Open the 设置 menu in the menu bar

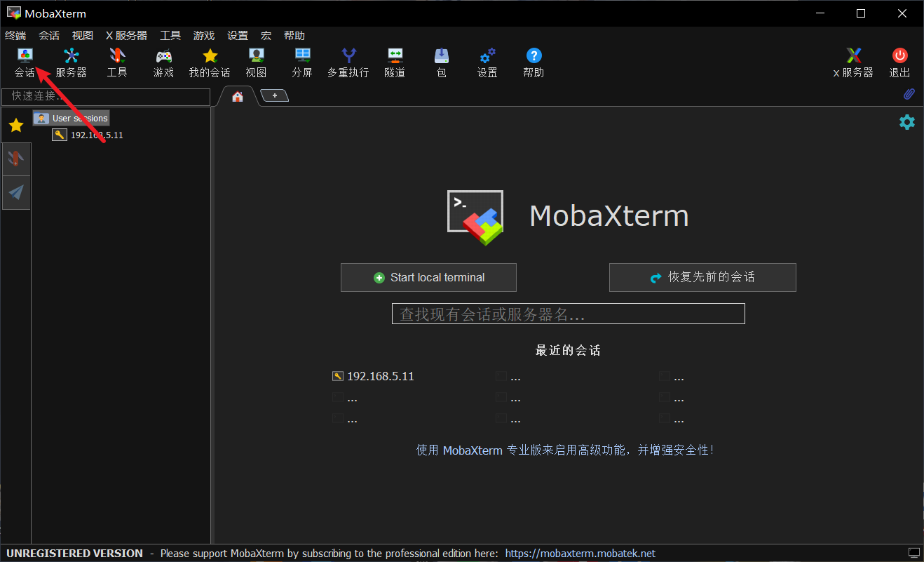pos(238,35)
